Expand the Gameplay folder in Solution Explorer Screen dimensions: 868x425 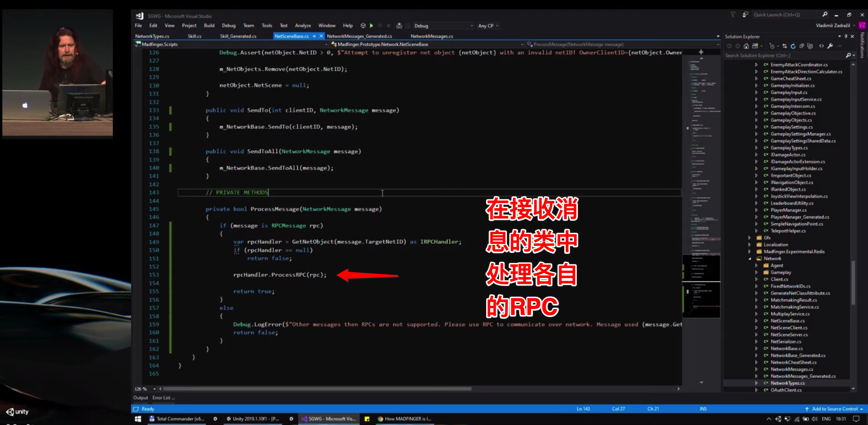click(x=756, y=272)
